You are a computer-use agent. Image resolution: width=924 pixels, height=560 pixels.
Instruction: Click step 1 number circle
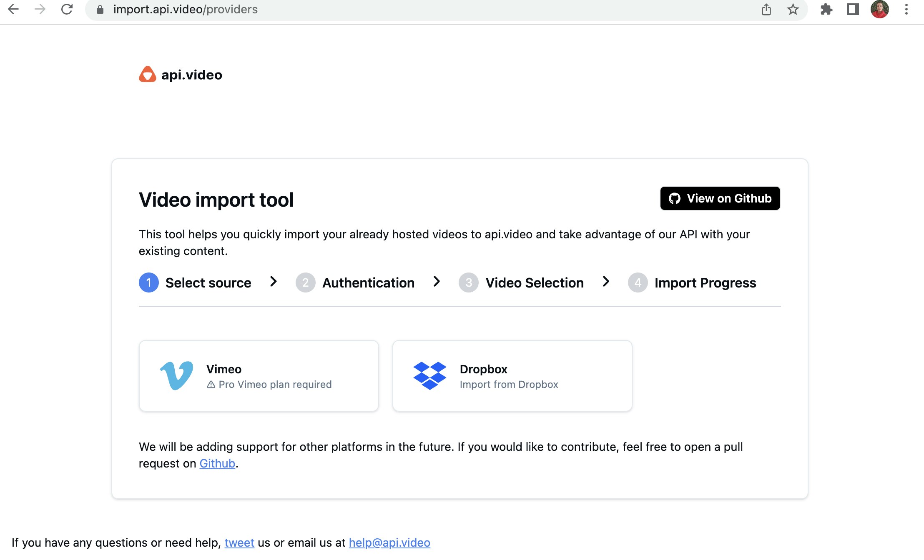[x=148, y=282]
